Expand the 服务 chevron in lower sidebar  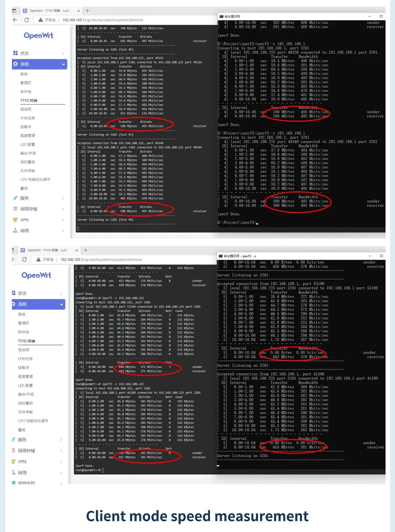[x=61, y=440]
